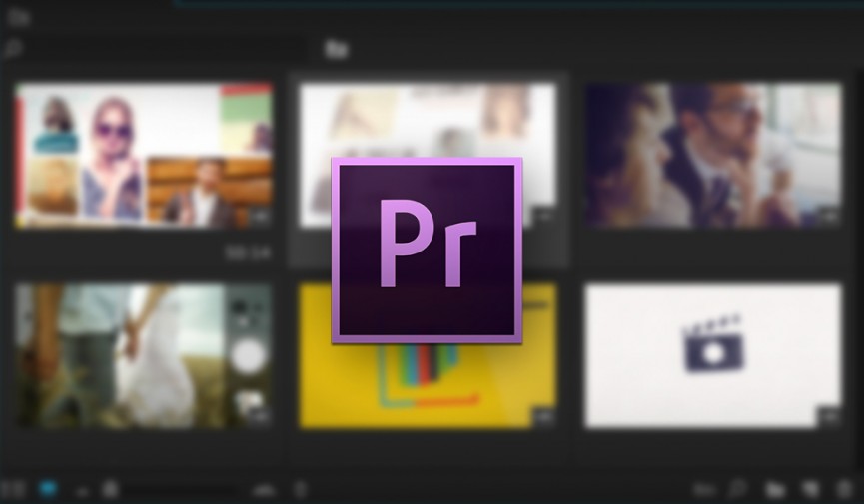This screenshot has height=504, width=864.
Task: Create a new bin with folder icon
Action: coord(775,489)
